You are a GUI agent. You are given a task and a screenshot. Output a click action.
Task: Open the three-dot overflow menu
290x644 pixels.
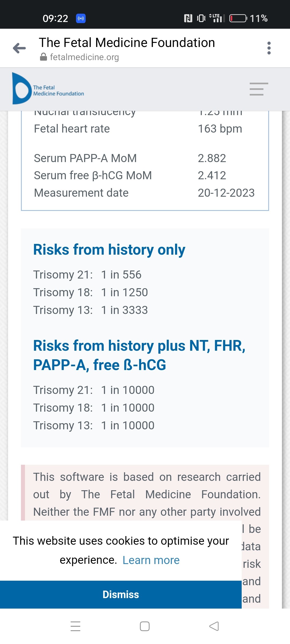[x=269, y=48]
